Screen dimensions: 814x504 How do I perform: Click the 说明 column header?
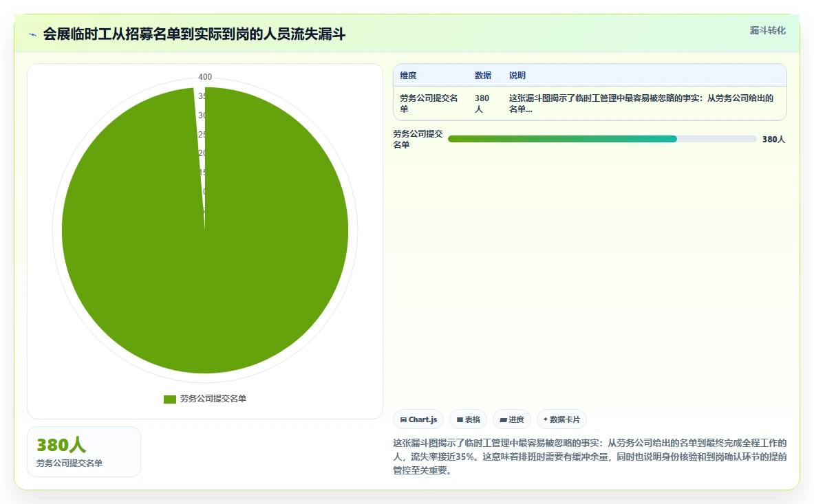pyautogui.click(x=517, y=75)
